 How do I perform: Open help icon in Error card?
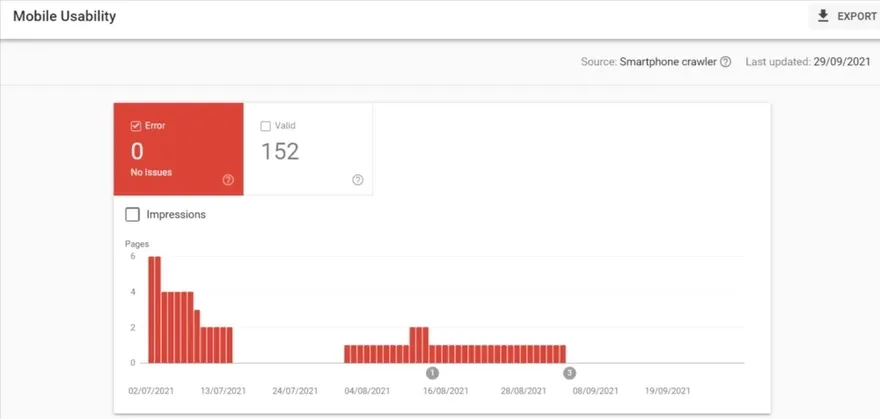pyautogui.click(x=228, y=180)
